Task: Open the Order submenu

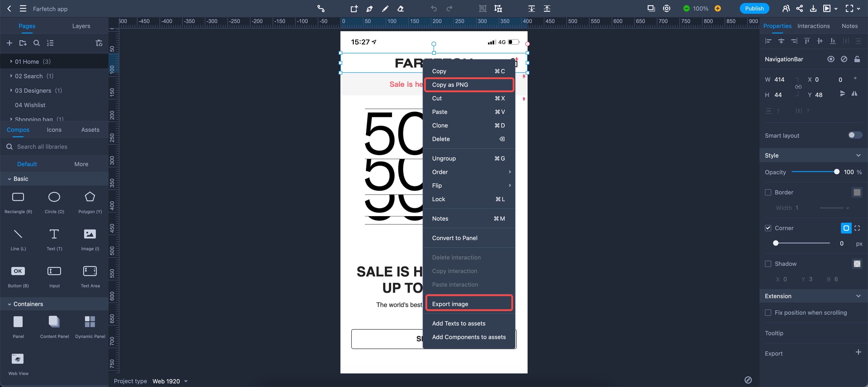Action: point(469,172)
